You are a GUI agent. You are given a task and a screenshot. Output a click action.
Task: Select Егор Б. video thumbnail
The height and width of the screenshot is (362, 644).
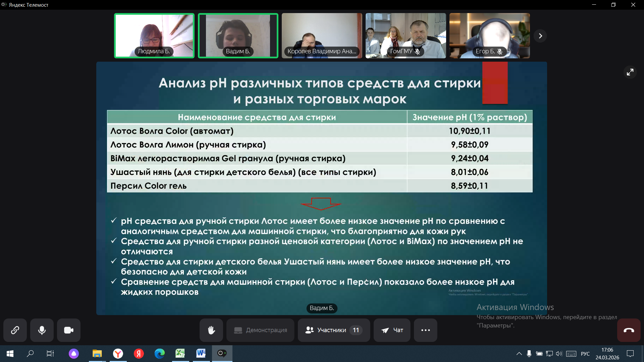489,36
